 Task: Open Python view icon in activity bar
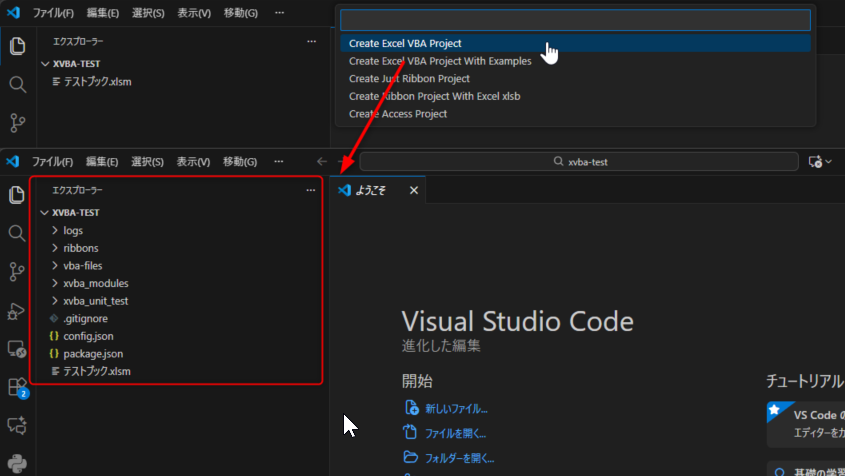[17, 463]
